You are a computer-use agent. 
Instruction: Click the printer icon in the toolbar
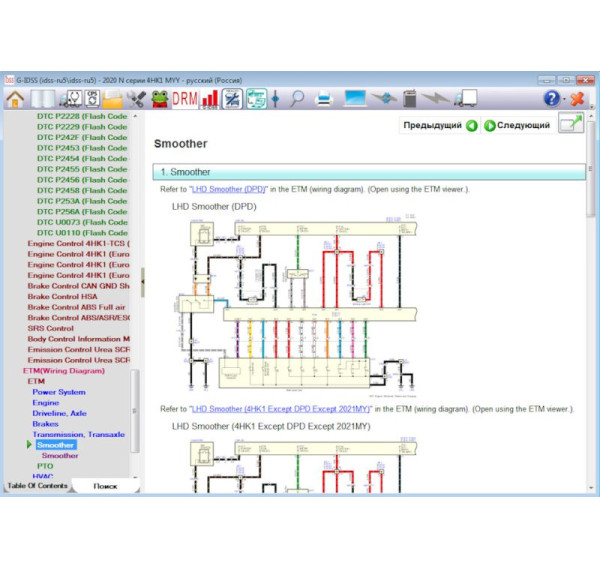(324, 98)
